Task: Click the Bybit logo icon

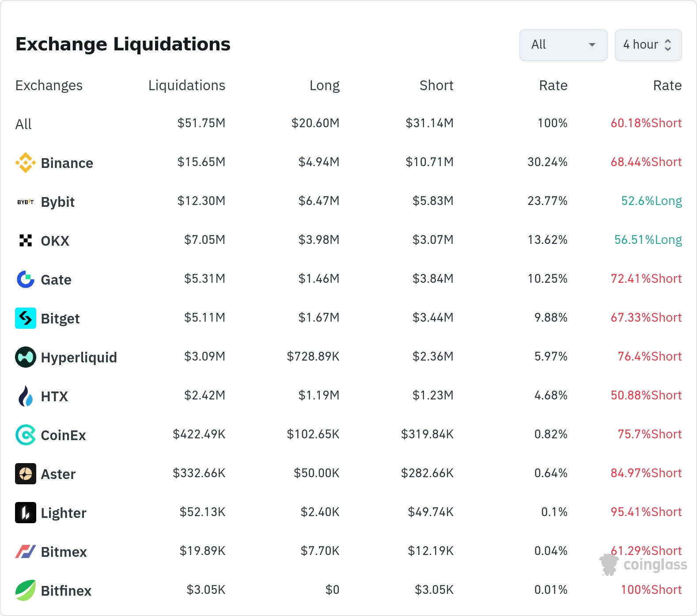Action: coord(25,202)
